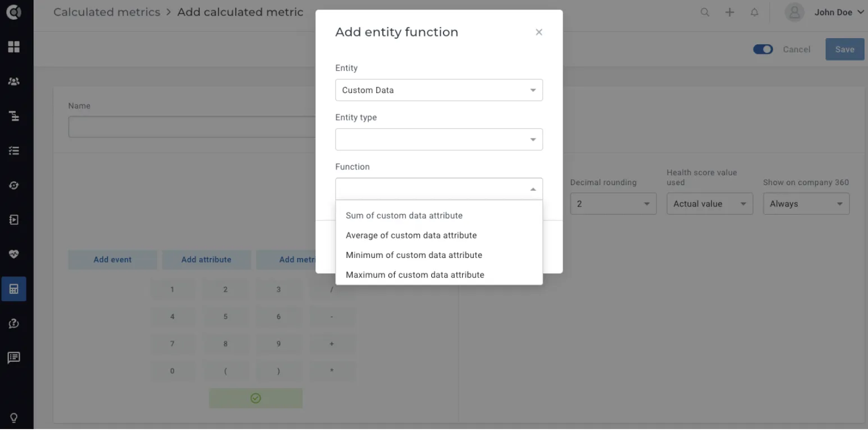Click the user avatar icon
The image size is (868, 433).
pos(794,12)
